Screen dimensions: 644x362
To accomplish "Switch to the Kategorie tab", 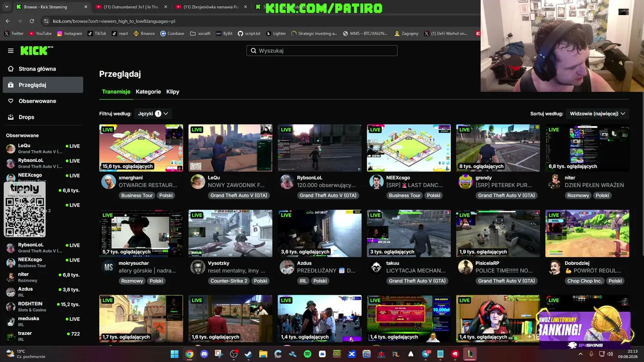I will pyautogui.click(x=148, y=92).
